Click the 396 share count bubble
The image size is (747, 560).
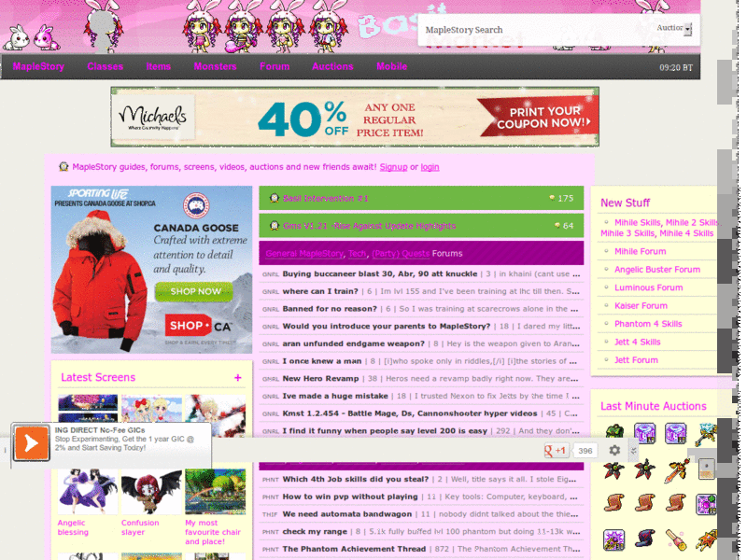pyautogui.click(x=585, y=451)
